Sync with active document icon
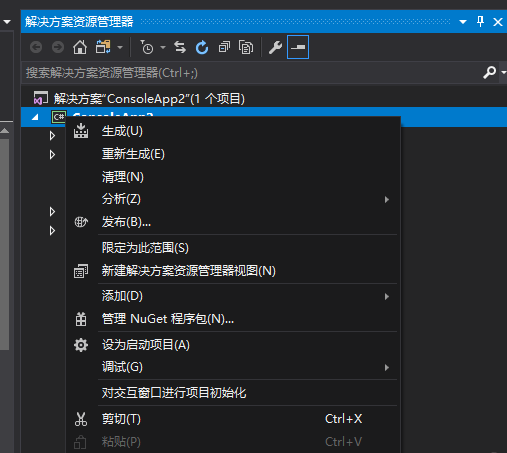This screenshot has height=453, width=507. (x=180, y=47)
